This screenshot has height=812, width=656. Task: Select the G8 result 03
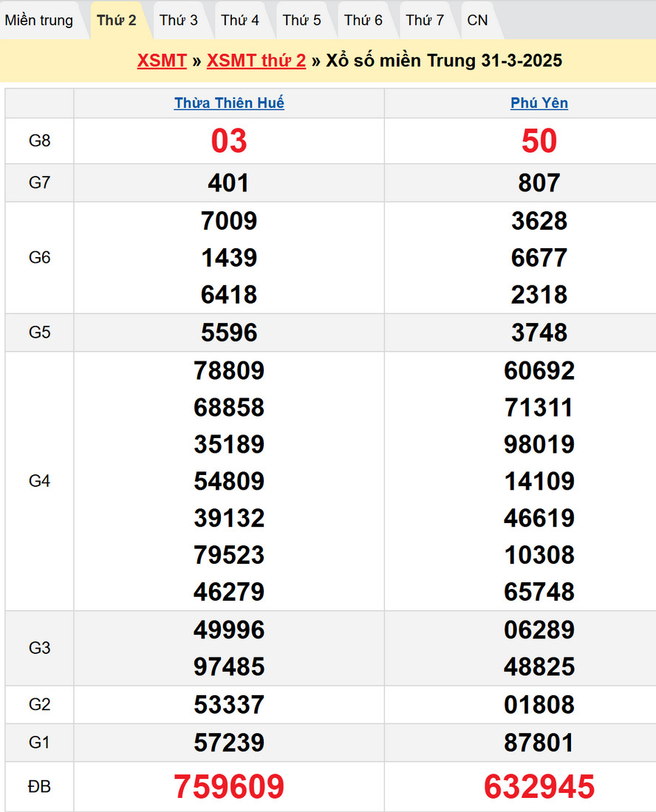coord(229,141)
